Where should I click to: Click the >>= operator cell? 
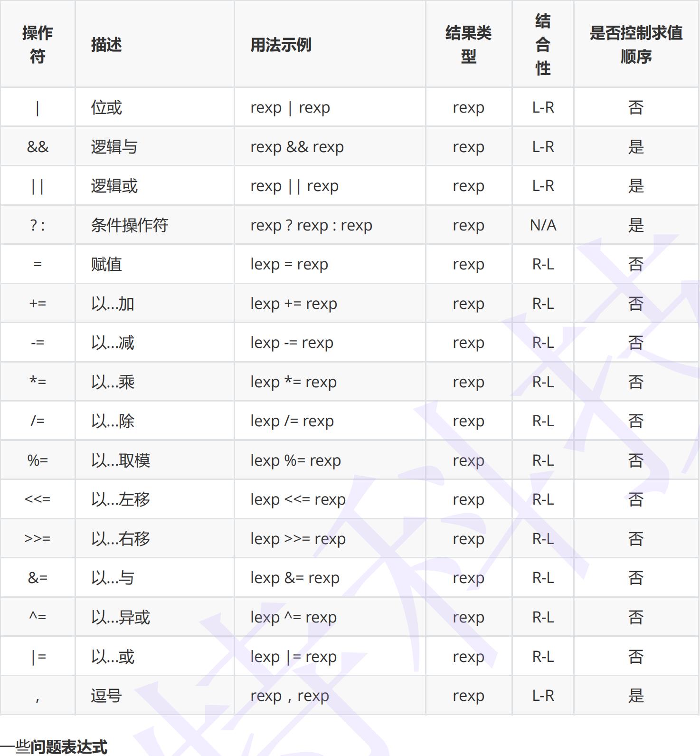pyautogui.click(x=38, y=539)
